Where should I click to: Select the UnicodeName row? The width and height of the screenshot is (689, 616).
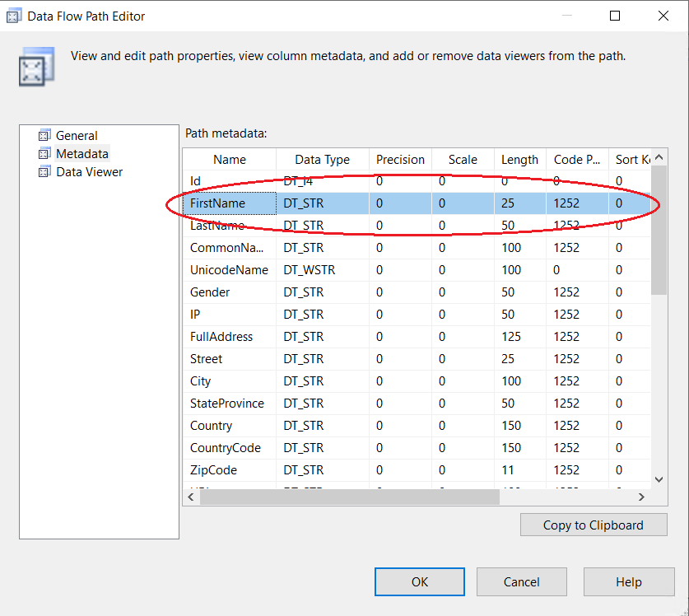pos(229,270)
